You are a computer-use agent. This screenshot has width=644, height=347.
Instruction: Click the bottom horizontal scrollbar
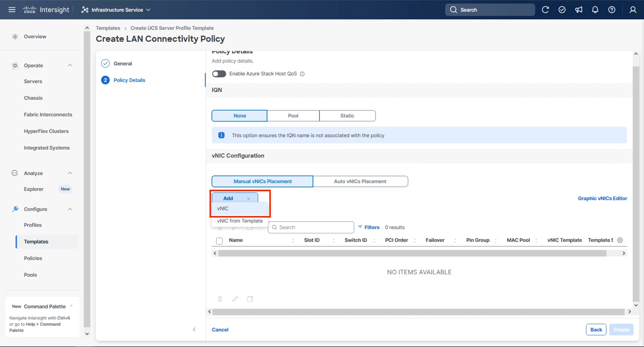tap(418, 311)
